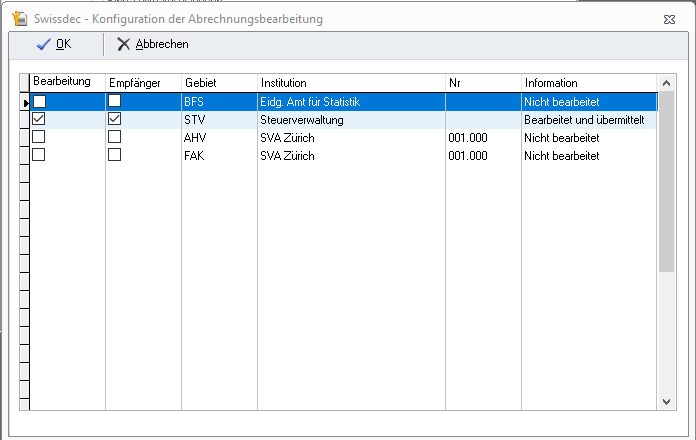The height and width of the screenshot is (440, 696).
Task: Toggle Empfänger checkbox for AHV row
Action: [x=115, y=137]
